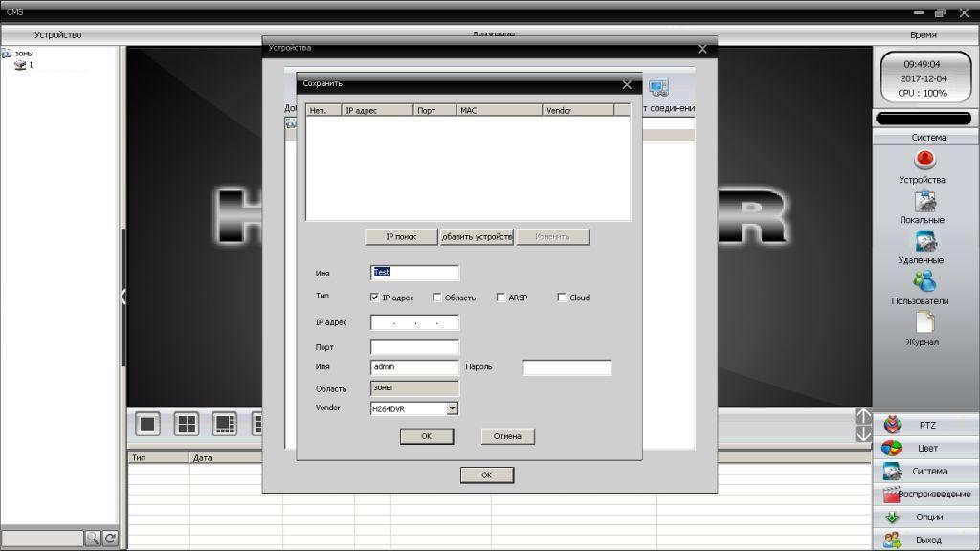The width and height of the screenshot is (980, 551).
Task: Click the IP адрес input field
Action: point(414,322)
